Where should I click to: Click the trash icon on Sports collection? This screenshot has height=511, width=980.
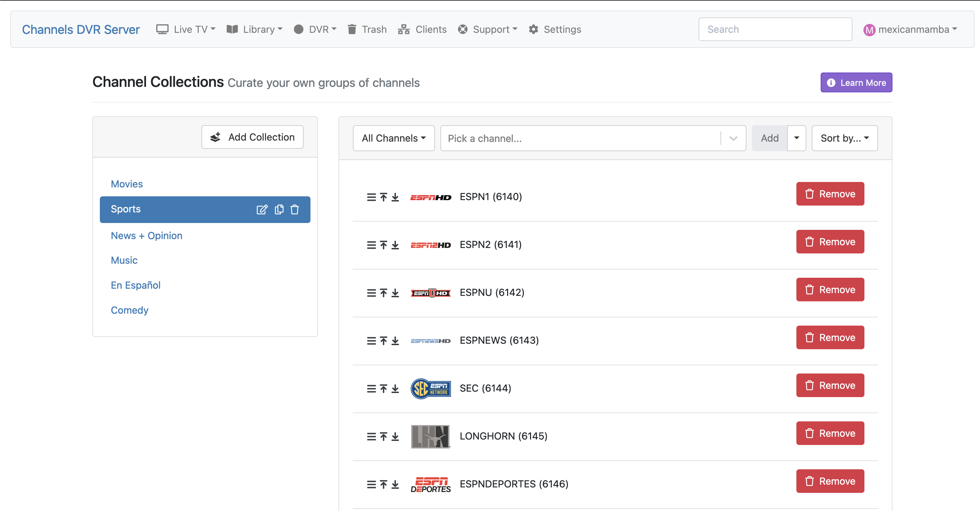tap(294, 209)
